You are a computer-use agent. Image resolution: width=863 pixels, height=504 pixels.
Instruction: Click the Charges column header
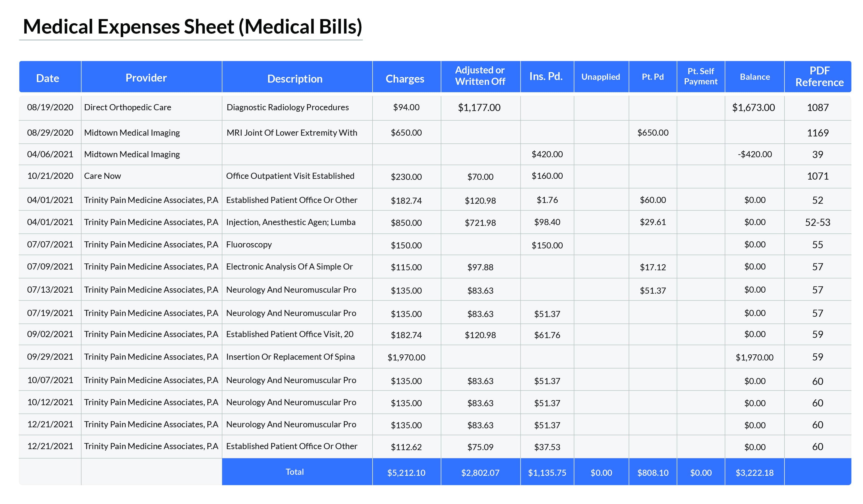[x=405, y=79]
